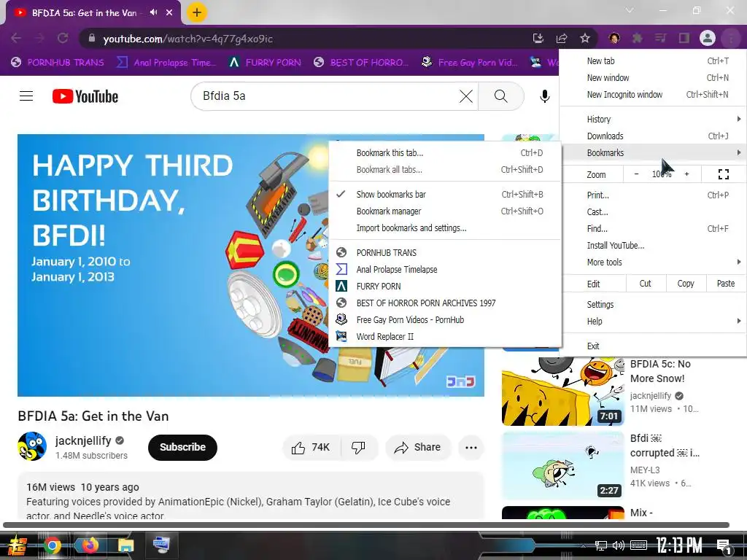Like the video (74K thumbs up)
Image resolution: width=747 pixels, height=560 pixels.
click(311, 447)
